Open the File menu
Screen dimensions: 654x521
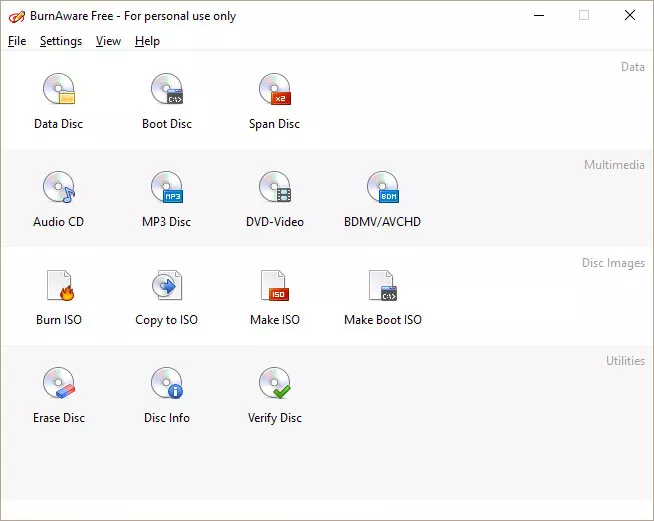17,41
